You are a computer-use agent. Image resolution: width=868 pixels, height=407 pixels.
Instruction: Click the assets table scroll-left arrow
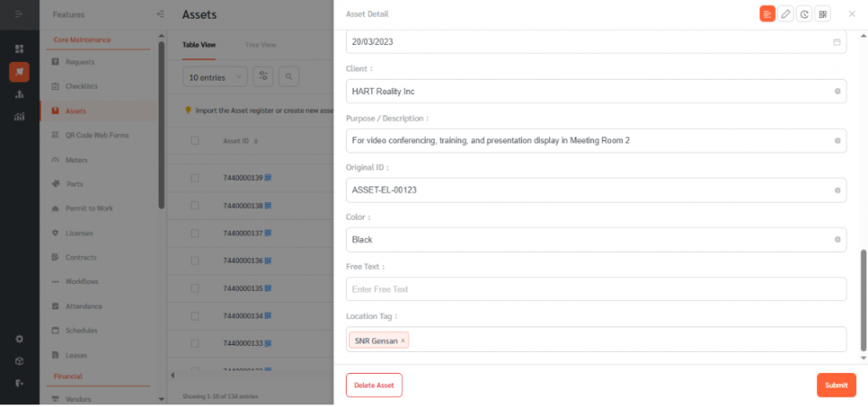pos(173,376)
